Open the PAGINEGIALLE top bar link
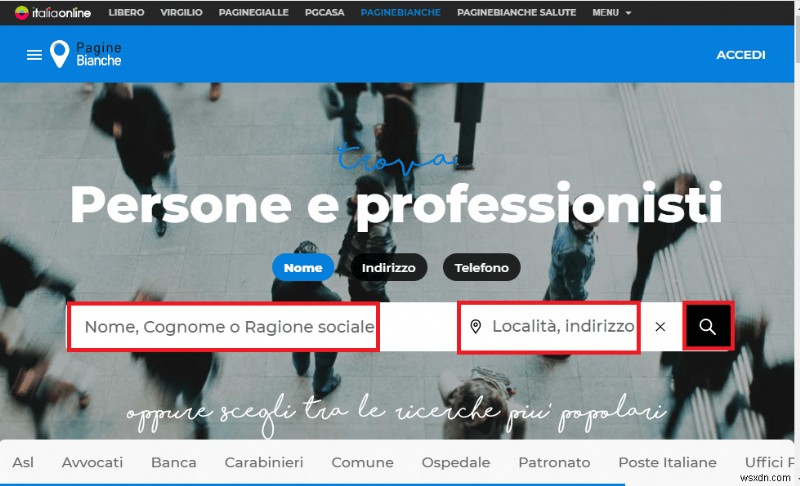The image size is (800, 486). click(x=254, y=12)
